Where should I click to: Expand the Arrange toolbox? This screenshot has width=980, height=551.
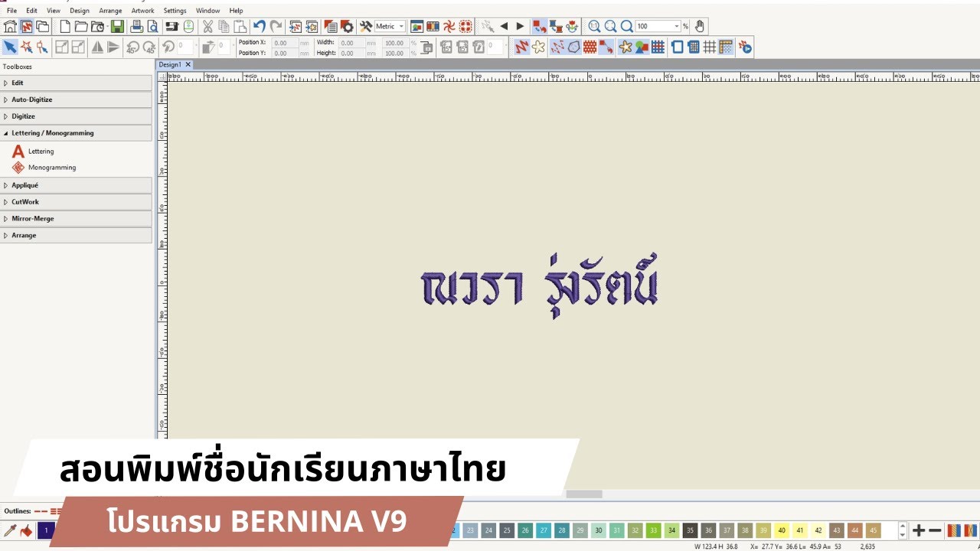coord(76,236)
